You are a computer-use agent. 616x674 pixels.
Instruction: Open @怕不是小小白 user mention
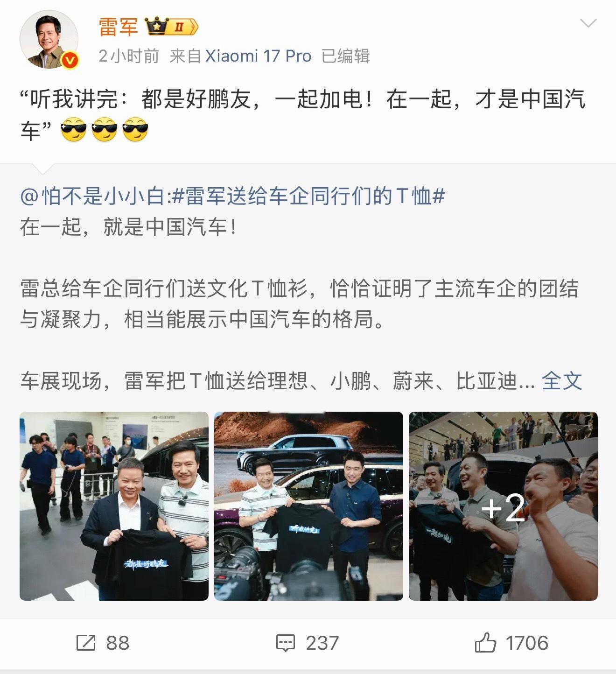coord(93,196)
